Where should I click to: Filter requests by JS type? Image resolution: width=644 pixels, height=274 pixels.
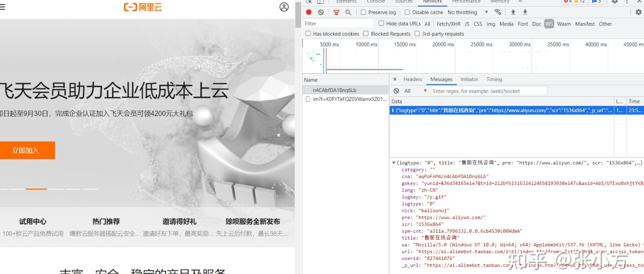(467, 24)
